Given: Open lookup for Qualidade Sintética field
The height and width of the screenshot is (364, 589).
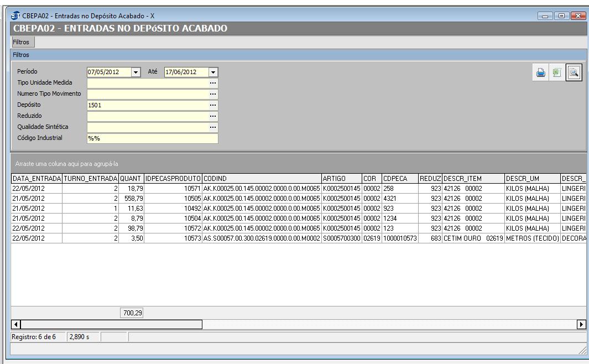Looking at the screenshot, I should pyautogui.click(x=213, y=127).
